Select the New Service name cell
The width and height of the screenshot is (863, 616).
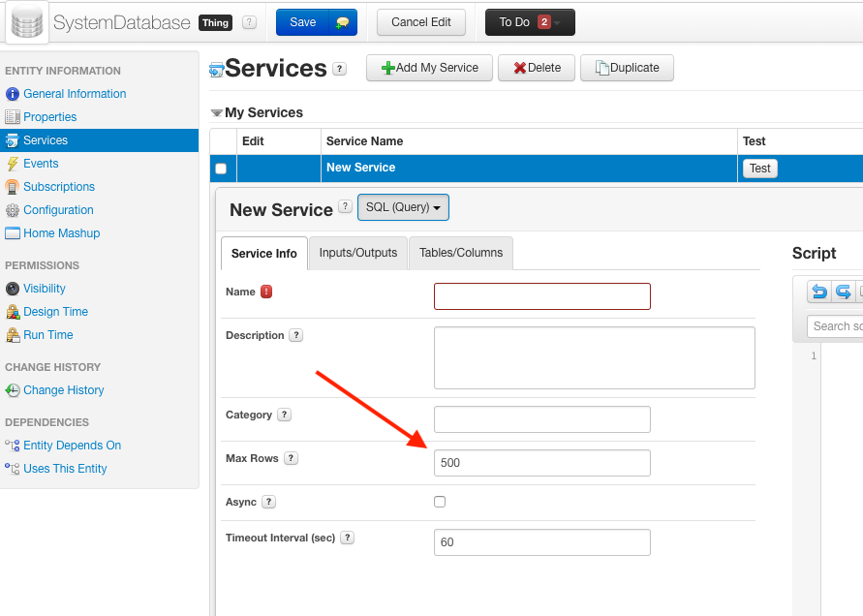(529, 168)
